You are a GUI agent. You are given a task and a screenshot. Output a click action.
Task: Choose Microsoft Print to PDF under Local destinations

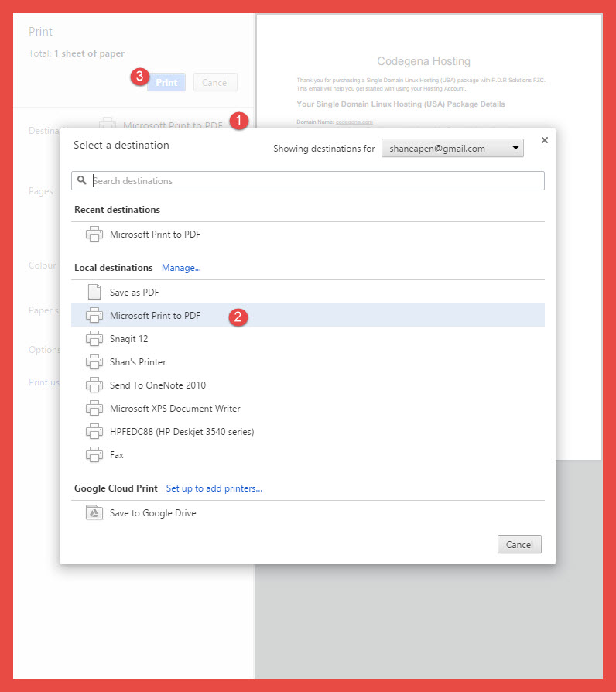[x=307, y=315]
